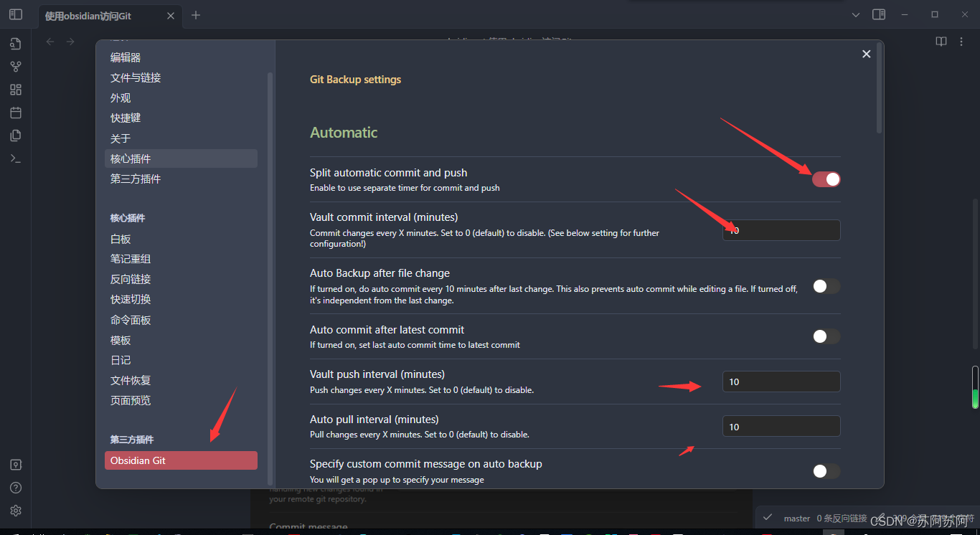Open 快捷键 settings section

point(181,118)
